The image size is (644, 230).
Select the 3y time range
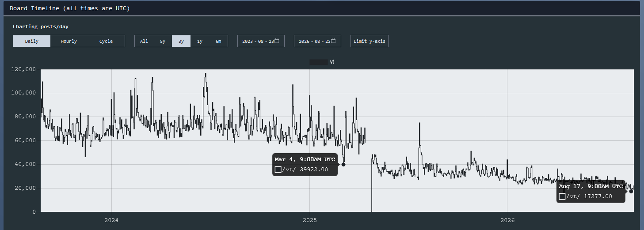tap(181, 41)
